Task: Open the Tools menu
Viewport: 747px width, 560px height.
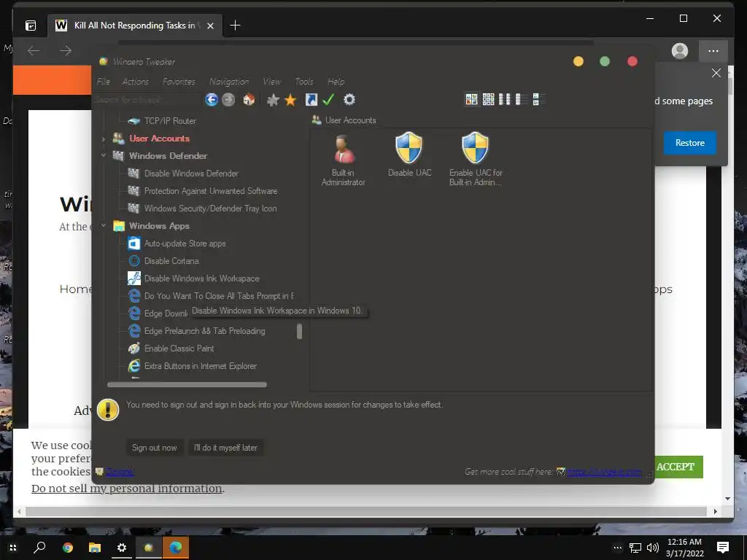Action: (x=304, y=82)
